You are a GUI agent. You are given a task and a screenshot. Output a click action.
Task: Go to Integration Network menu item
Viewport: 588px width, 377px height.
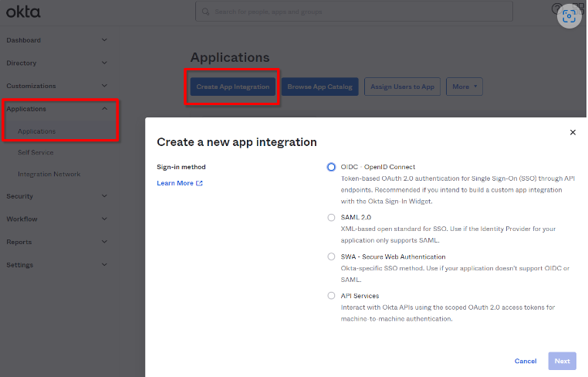tap(49, 174)
